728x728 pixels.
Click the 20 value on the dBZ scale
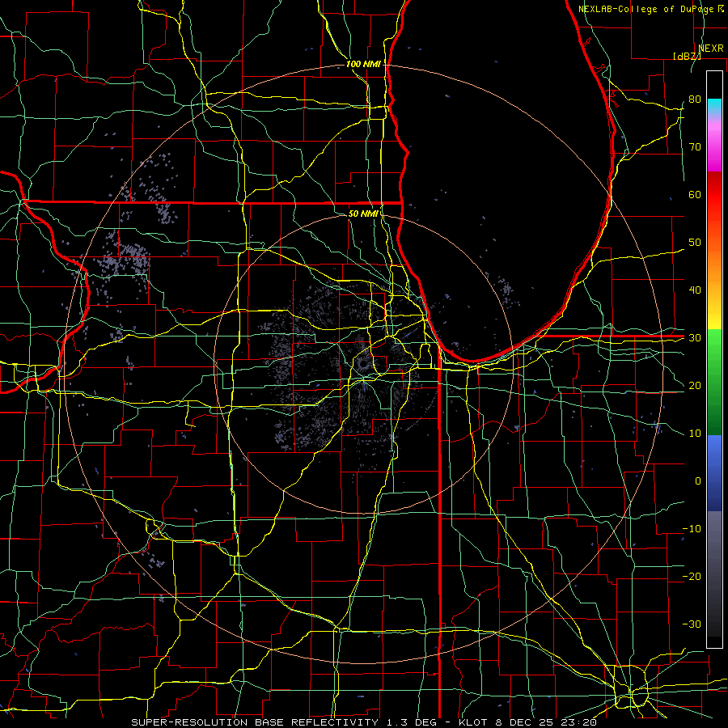pyautogui.click(x=695, y=386)
